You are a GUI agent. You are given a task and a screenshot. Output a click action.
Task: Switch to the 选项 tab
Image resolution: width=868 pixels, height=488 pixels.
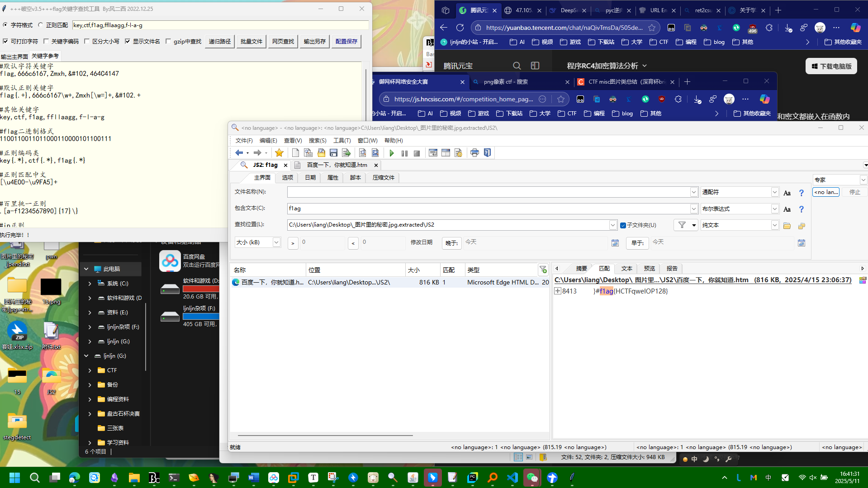click(x=288, y=178)
